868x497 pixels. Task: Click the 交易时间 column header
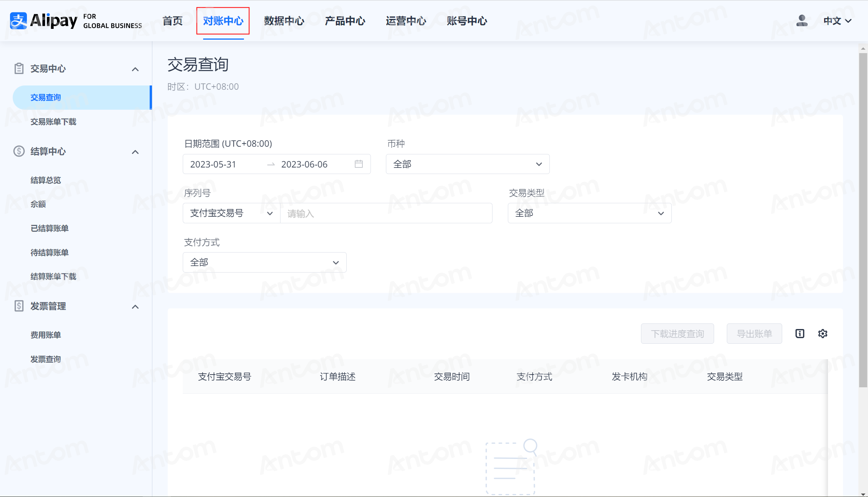[452, 377]
